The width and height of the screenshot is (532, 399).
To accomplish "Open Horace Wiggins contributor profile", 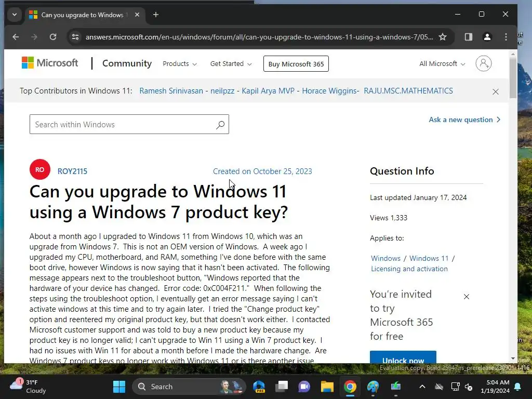I will [x=329, y=91].
